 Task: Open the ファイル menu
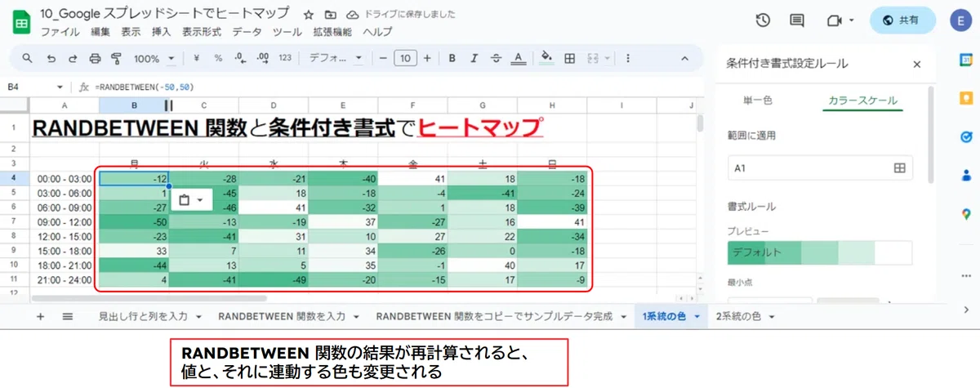(x=60, y=32)
